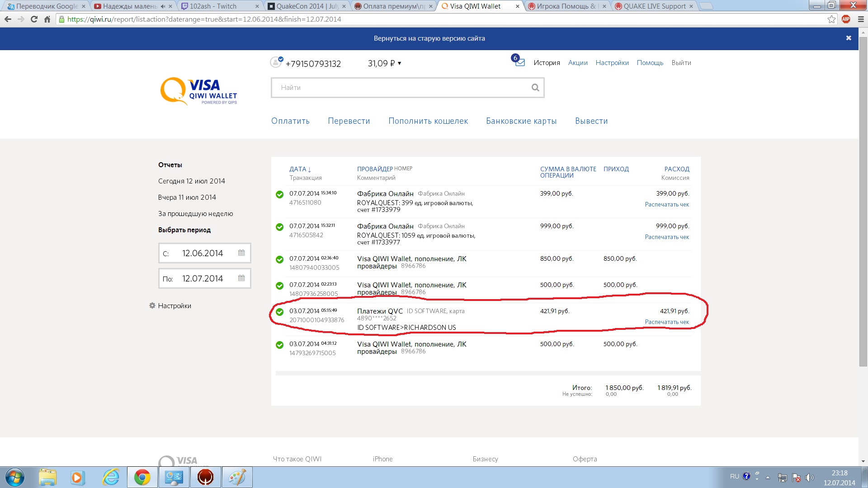Select report Вчера 11 июл 2014
The width and height of the screenshot is (868, 488).
[x=187, y=197]
